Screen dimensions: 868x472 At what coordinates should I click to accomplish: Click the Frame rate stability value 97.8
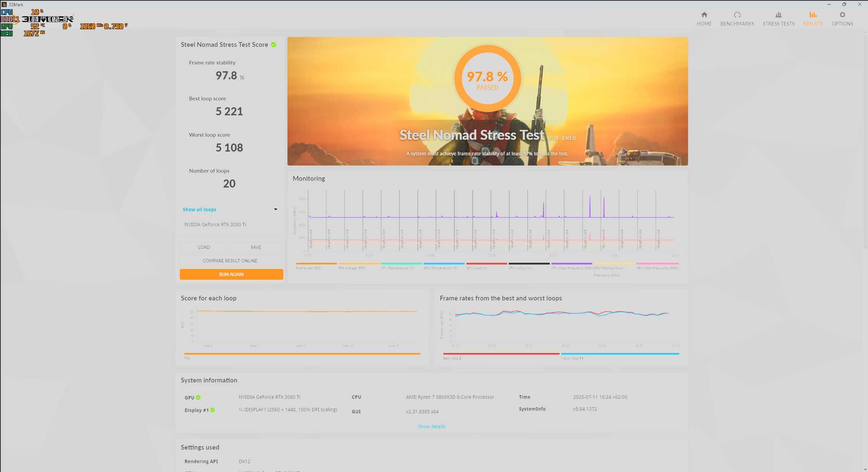click(x=226, y=76)
